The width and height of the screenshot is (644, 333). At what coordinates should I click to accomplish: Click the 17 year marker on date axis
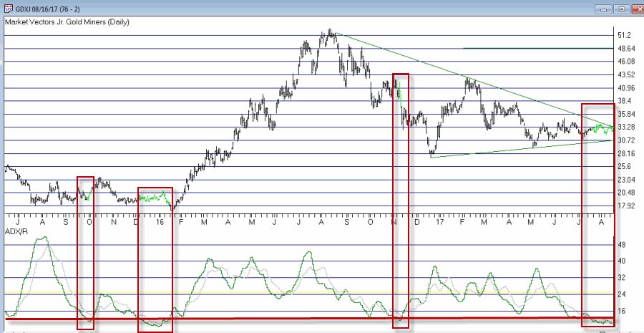[440, 222]
